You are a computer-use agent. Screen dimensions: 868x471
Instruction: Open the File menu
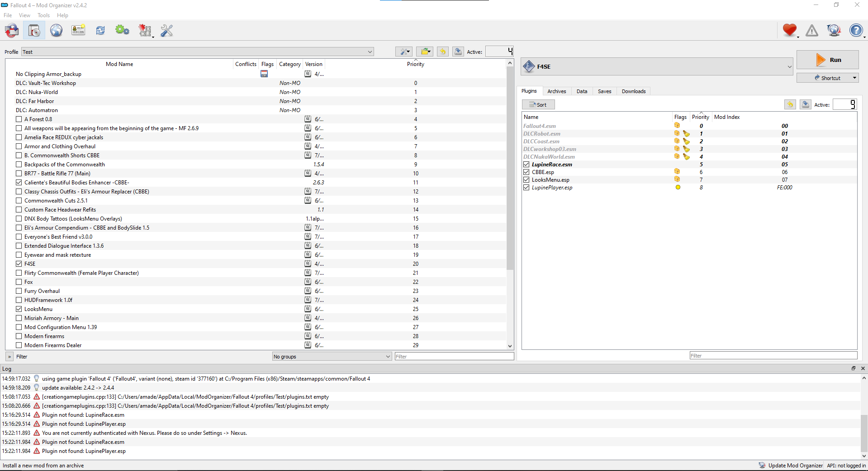pos(8,15)
